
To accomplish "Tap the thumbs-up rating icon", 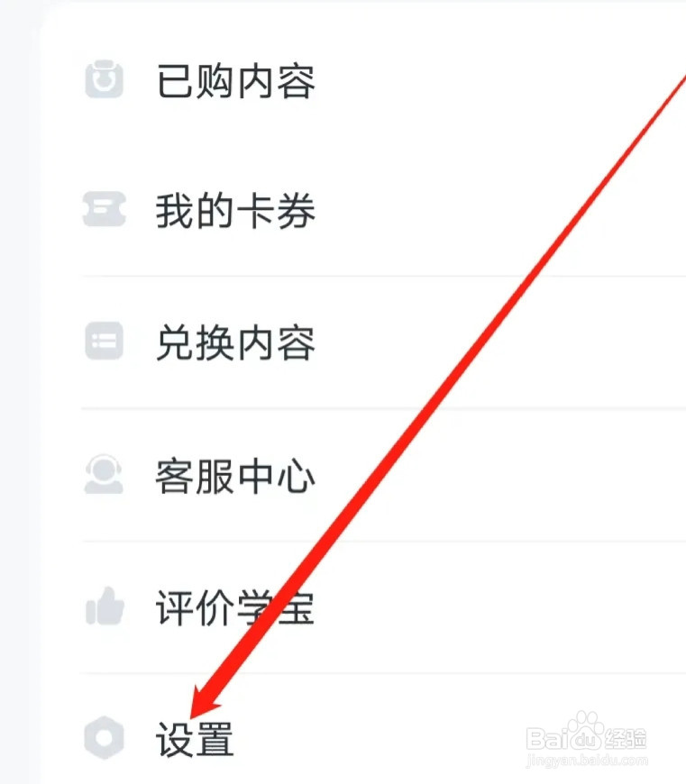I will (x=105, y=606).
